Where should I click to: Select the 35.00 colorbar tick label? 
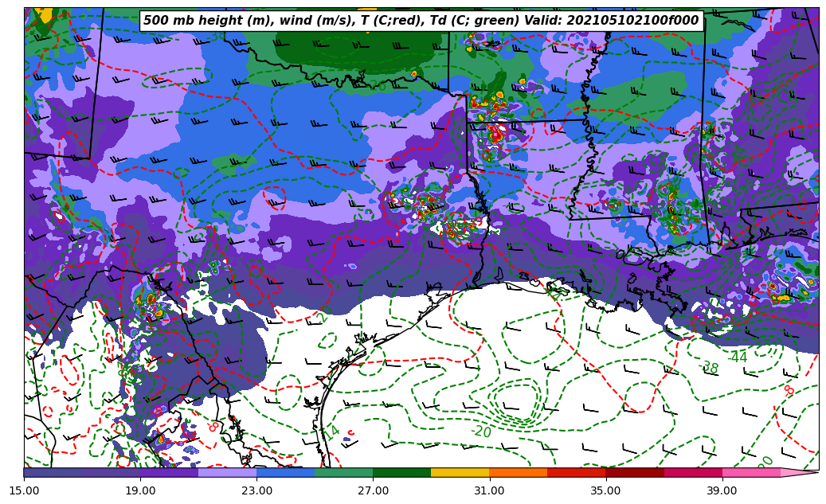(x=605, y=491)
